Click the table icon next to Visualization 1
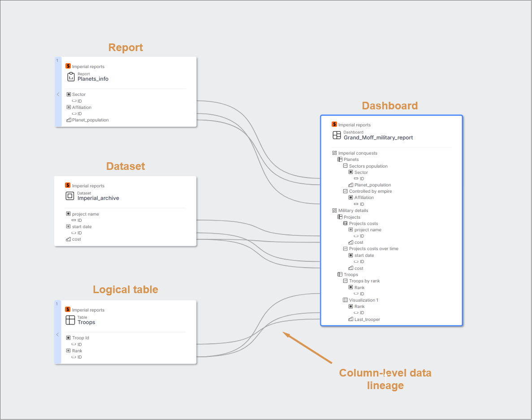Screen dimensions: 532x420 (x=345, y=300)
